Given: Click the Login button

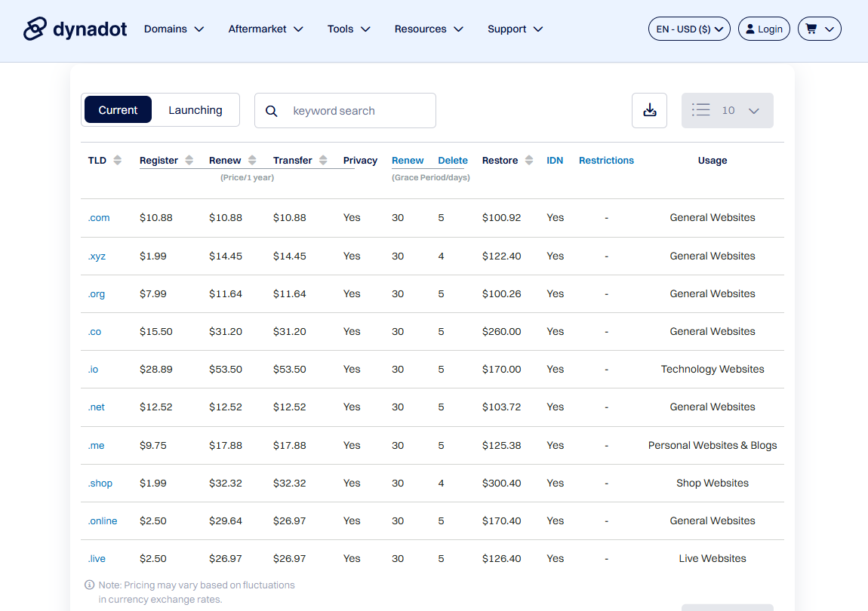Looking at the screenshot, I should [764, 29].
